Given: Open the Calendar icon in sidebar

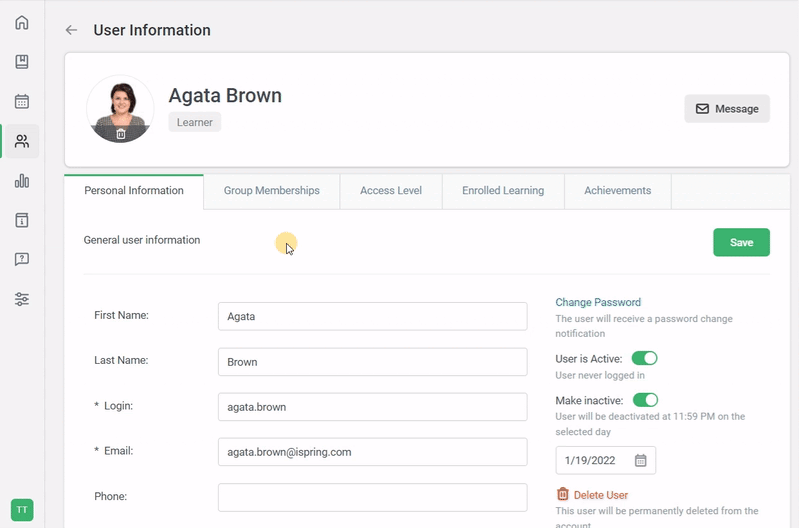Looking at the screenshot, I should pyautogui.click(x=22, y=101).
